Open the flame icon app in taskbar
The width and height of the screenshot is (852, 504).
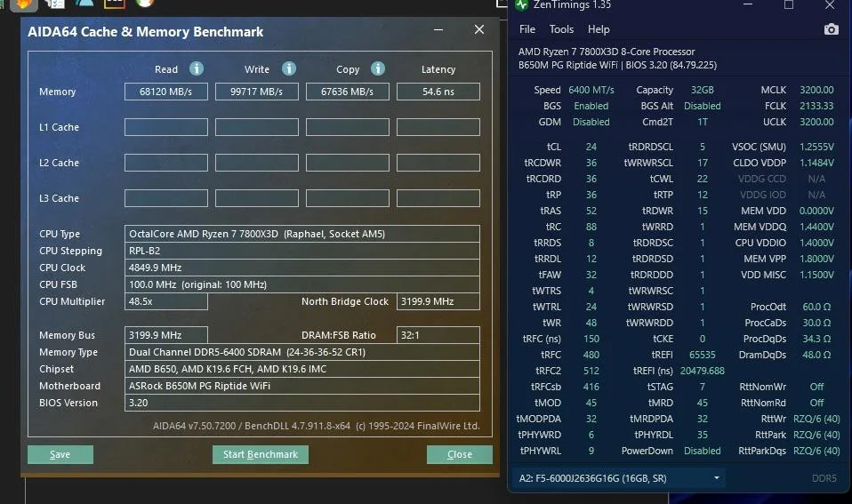[x=24, y=4]
